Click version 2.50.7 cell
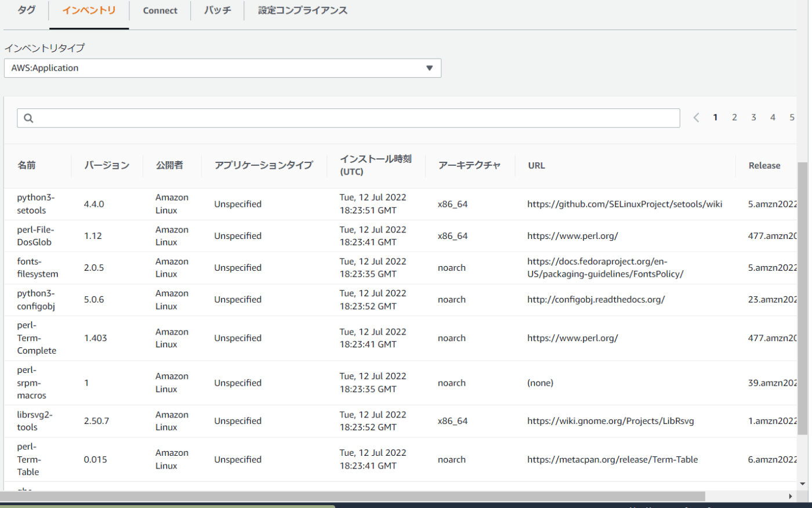 coord(96,421)
